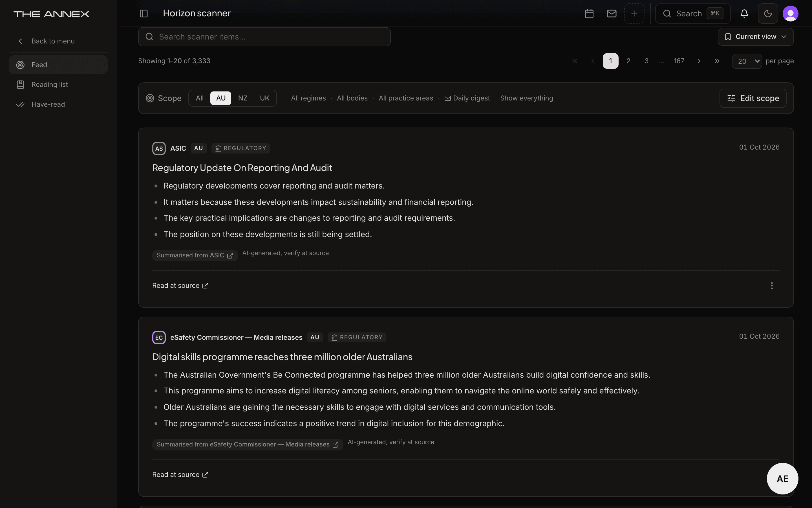Expand the Current view dropdown

(x=756, y=37)
